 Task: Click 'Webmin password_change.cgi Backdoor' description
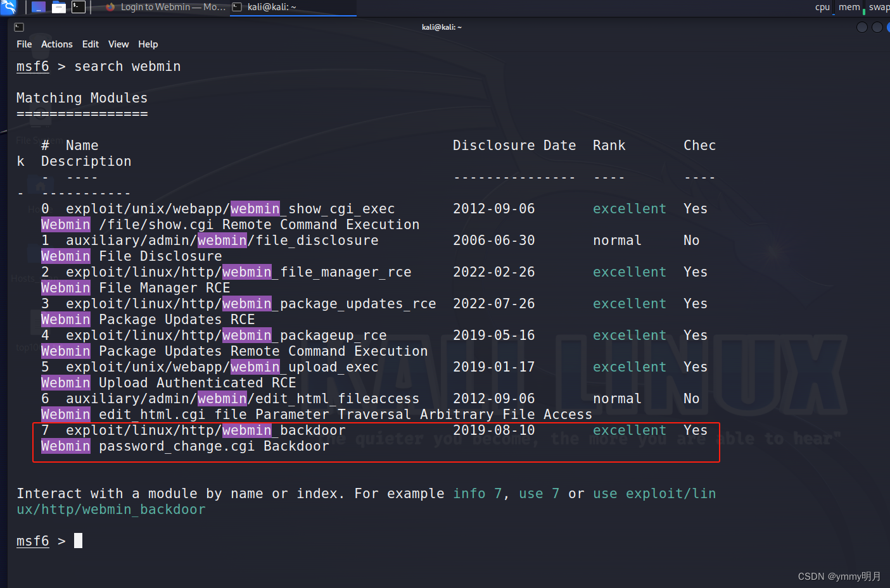(x=185, y=446)
